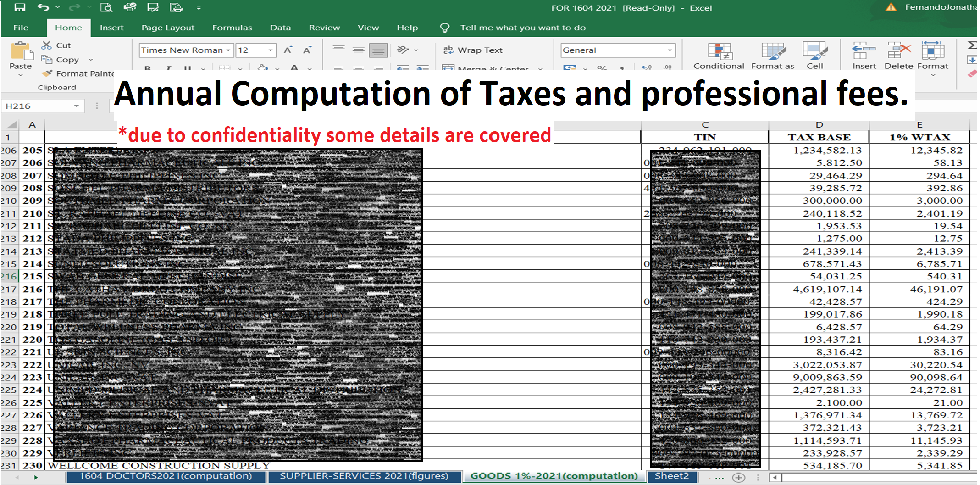This screenshot has width=980, height=485.
Task: Open Conditional Formatting
Action: 719,56
